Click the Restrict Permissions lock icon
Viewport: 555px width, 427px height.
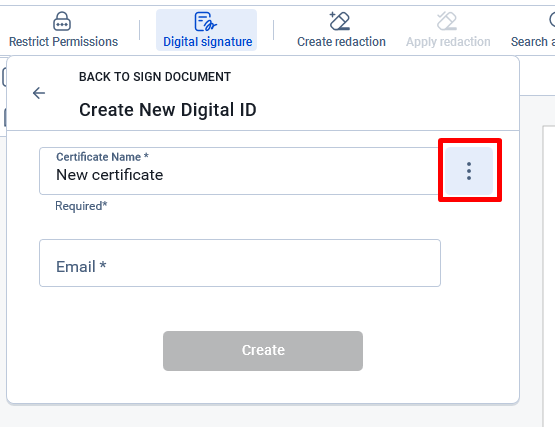tap(62, 21)
